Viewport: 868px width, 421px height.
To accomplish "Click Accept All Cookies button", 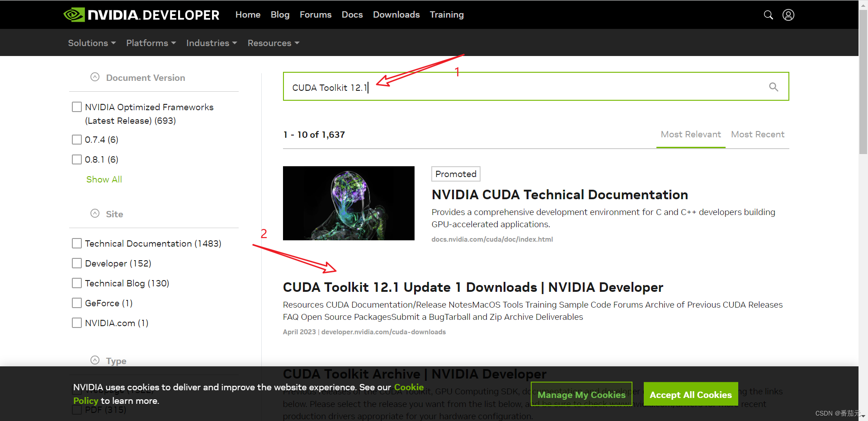I will point(690,394).
